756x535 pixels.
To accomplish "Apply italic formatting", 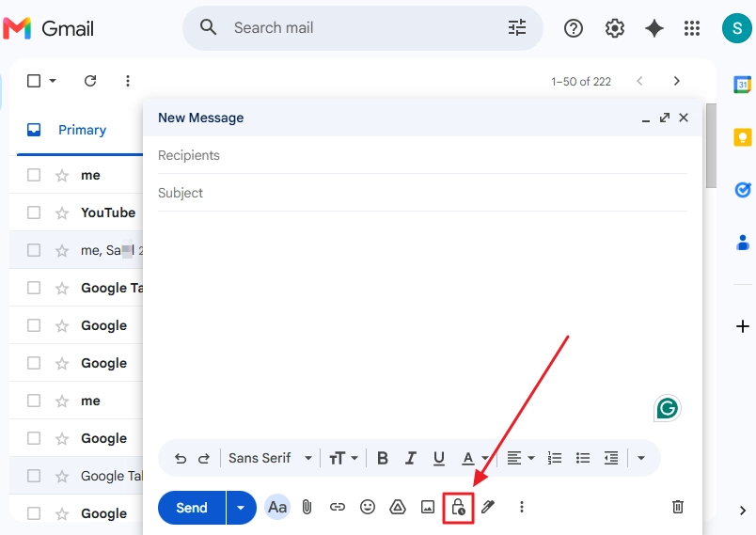I will [410, 458].
